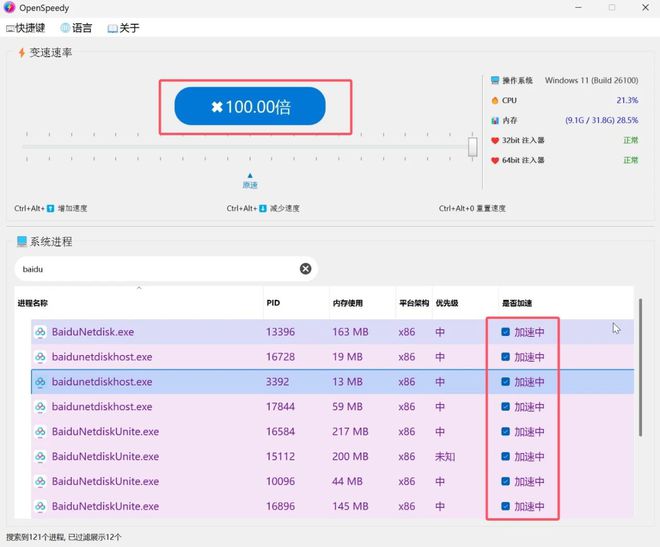Viewport: 660px width, 547px height.
Task: Click the 163 MB memory value
Action: pos(350,332)
